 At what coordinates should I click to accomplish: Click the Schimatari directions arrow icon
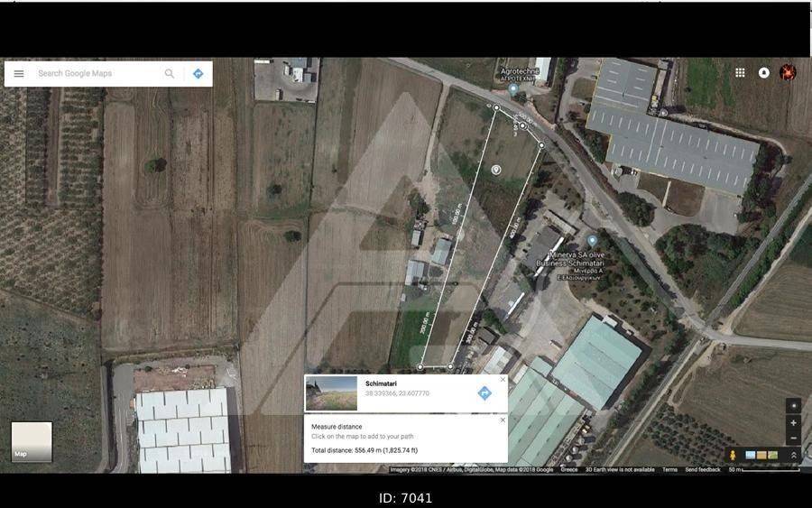click(x=484, y=393)
